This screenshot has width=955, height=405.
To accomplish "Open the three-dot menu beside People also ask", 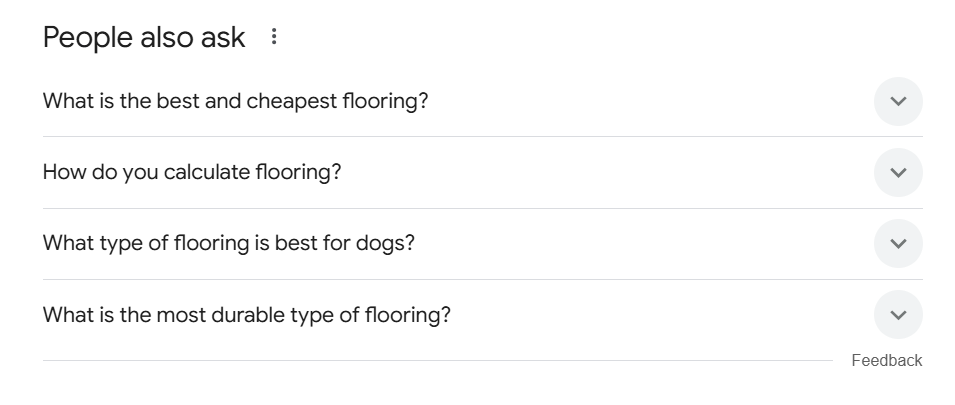I will tap(275, 38).
